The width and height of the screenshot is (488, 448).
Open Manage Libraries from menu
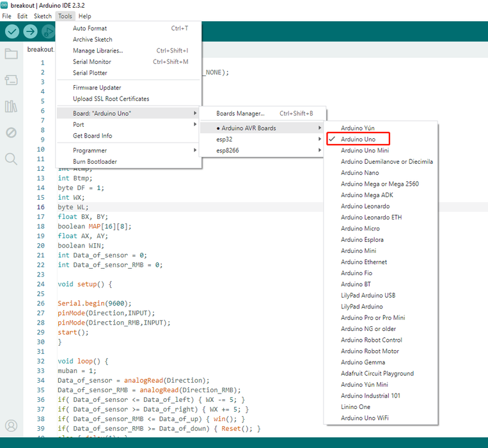129,51
